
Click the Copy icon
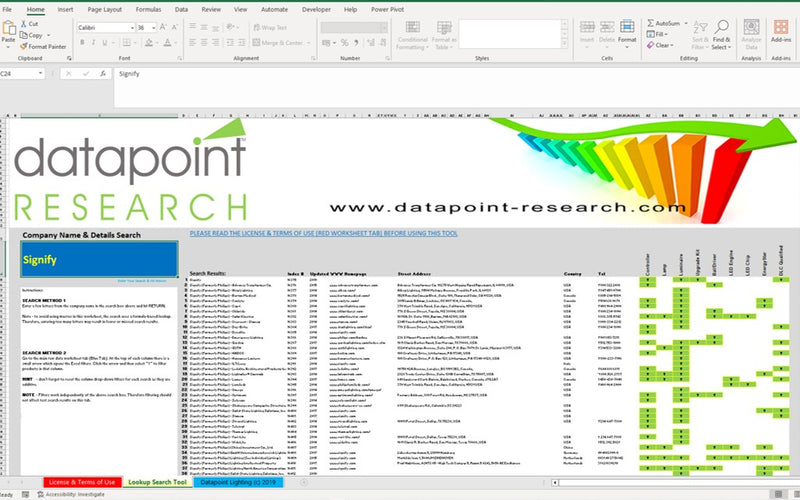click(x=23, y=35)
